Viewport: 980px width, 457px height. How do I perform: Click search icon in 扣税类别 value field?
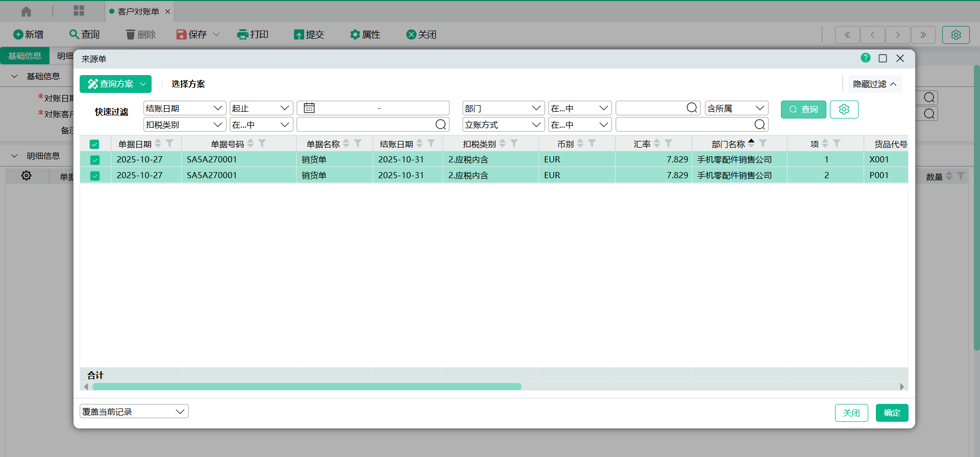(440, 125)
